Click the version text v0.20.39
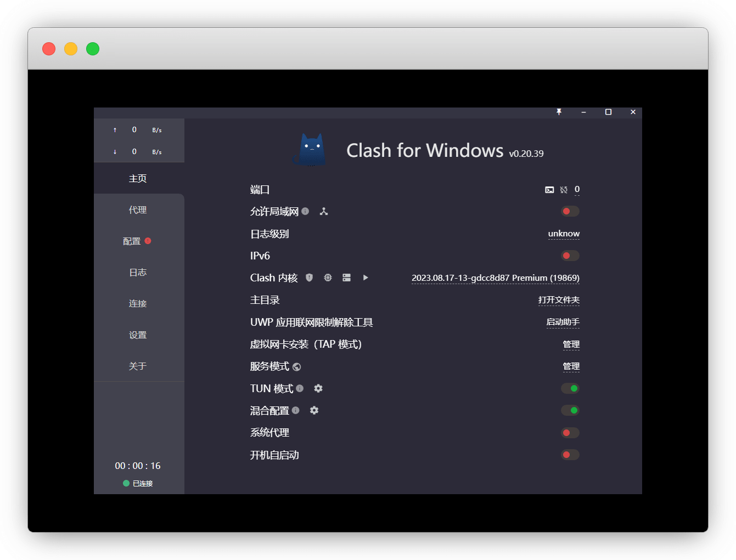The height and width of the screenshot is (560, 736). [x=526, y=154]
